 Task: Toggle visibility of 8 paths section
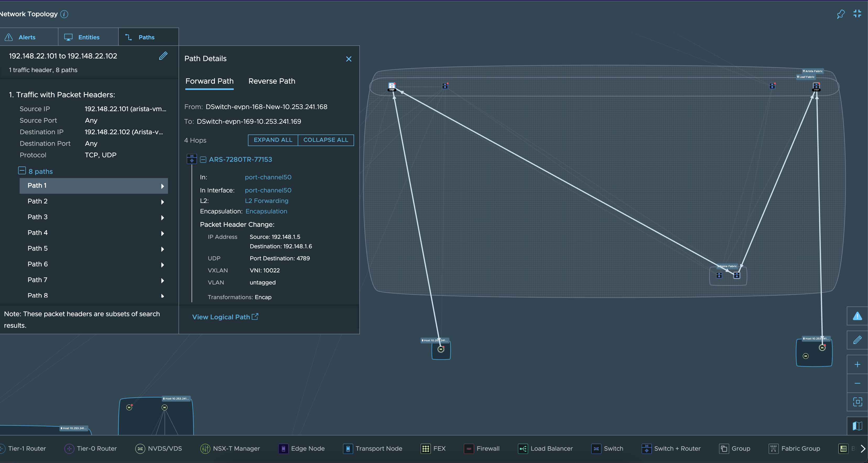pos(21,171)
